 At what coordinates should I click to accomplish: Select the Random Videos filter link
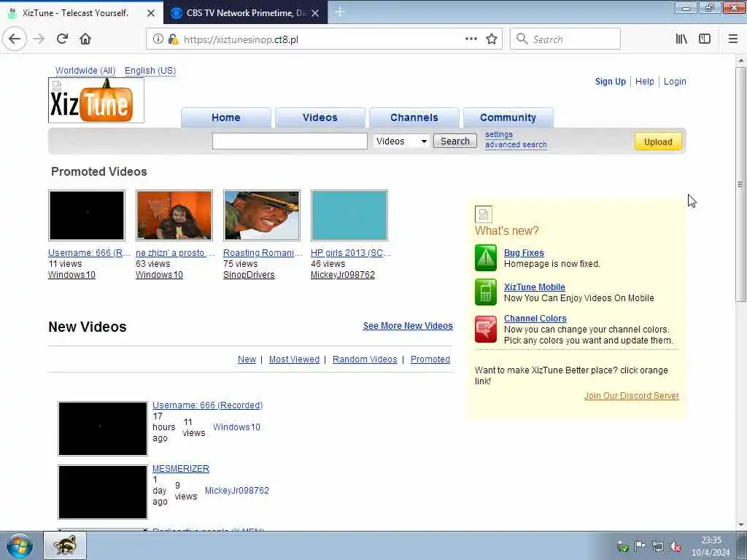coord(365,359)
